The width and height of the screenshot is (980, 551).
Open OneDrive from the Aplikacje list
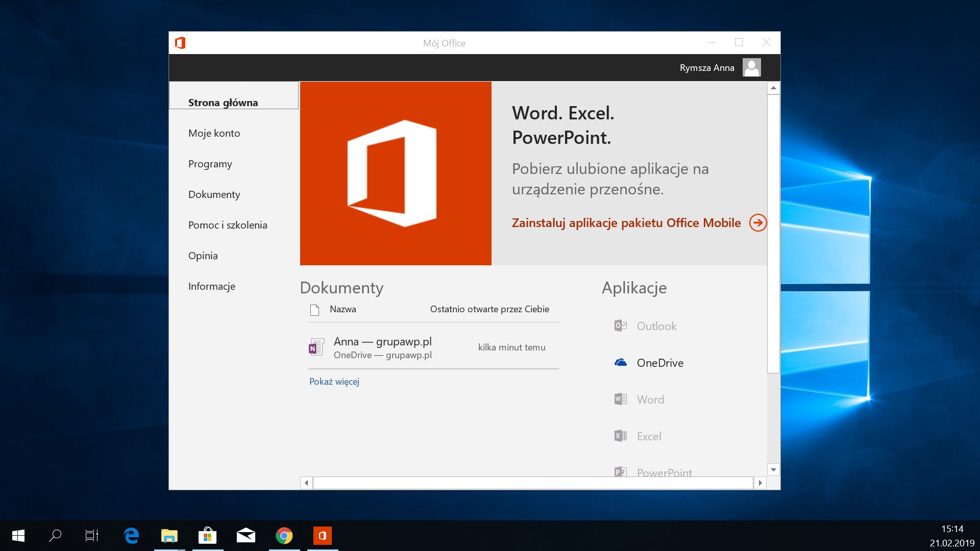[659, 363]
